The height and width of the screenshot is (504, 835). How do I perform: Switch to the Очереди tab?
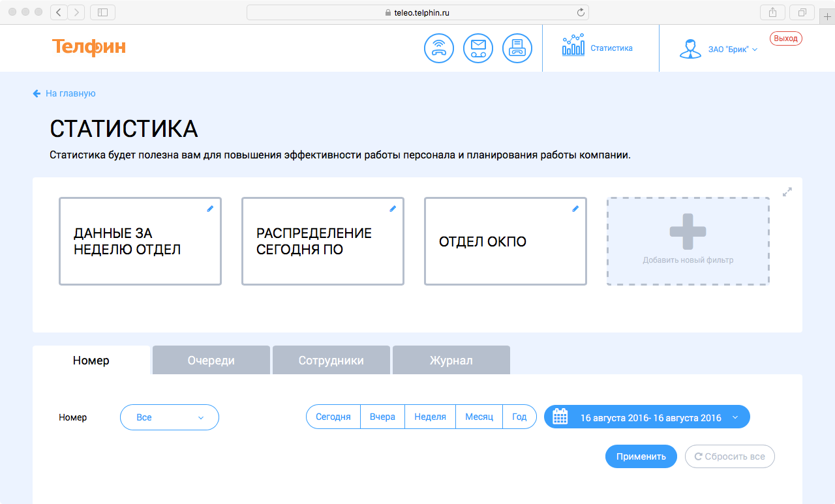point(211,361)
